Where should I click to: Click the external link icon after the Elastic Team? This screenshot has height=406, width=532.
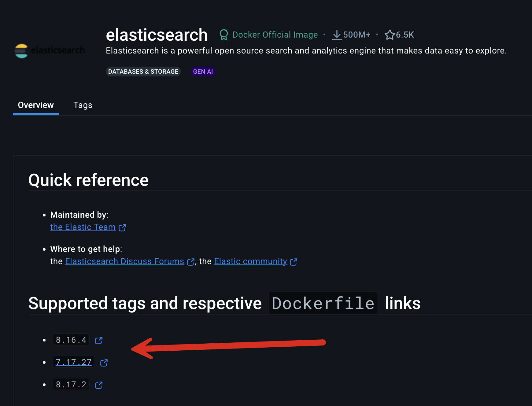pos(122,228)
